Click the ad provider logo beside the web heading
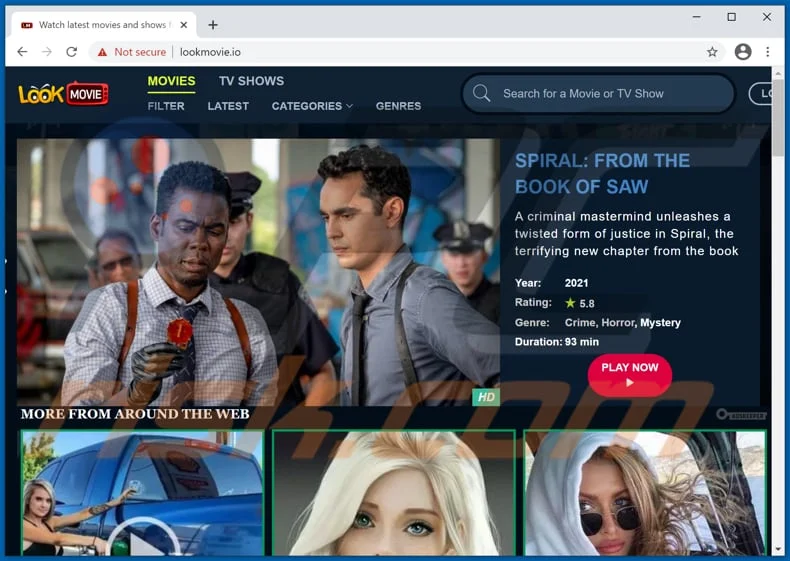 [x=741, y=415]
